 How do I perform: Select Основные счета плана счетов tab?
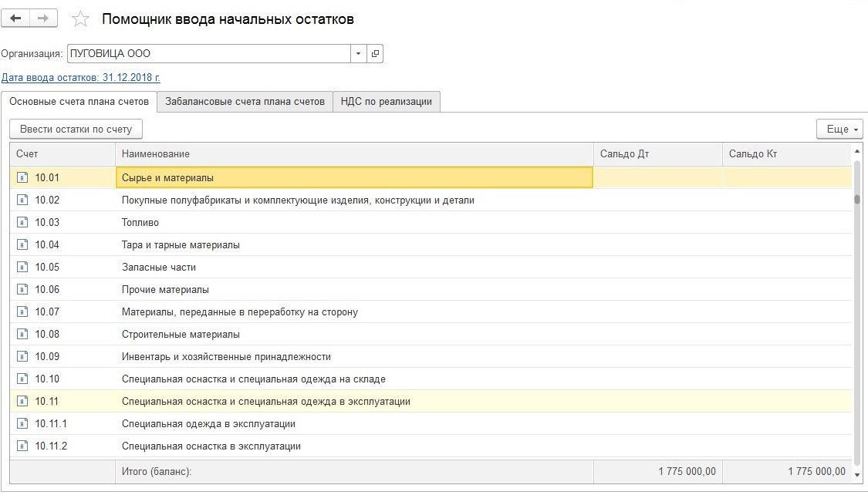pos(79,102)
